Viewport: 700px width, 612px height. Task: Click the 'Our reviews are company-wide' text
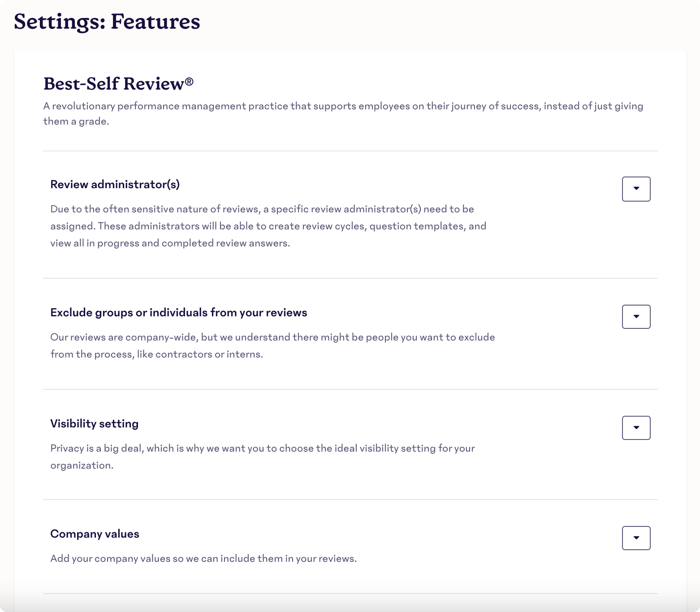coord(272,345)
